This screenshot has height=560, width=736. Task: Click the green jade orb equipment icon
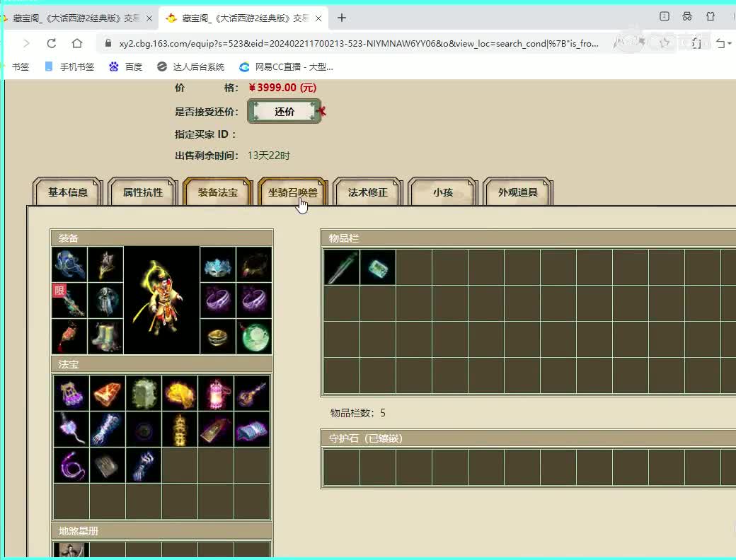click(x=254, y=337)
